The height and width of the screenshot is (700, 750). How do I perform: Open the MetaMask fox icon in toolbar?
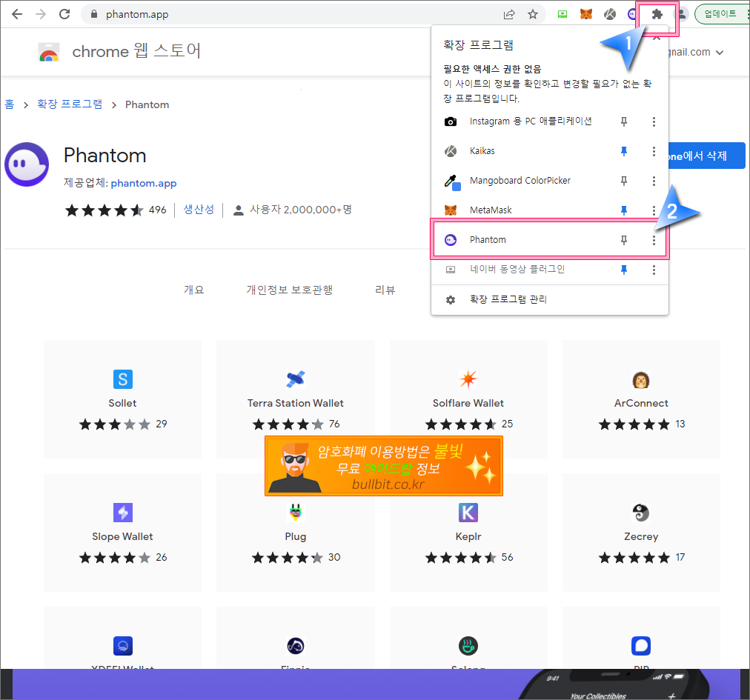[x=586, y=14]
